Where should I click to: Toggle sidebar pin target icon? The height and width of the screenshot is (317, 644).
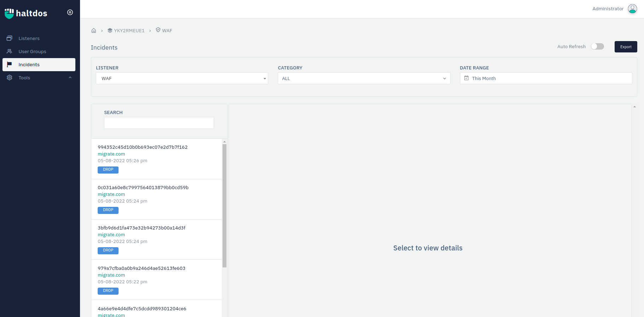tap(70, 12)
